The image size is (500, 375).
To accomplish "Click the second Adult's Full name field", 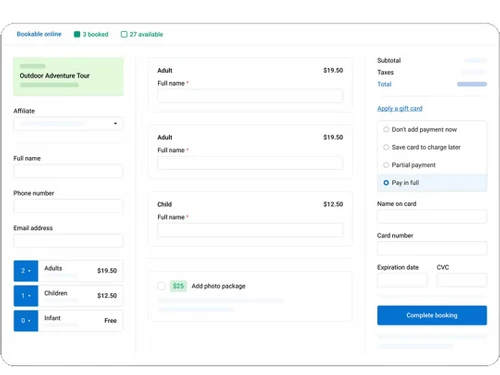I will tap(250, 163).
